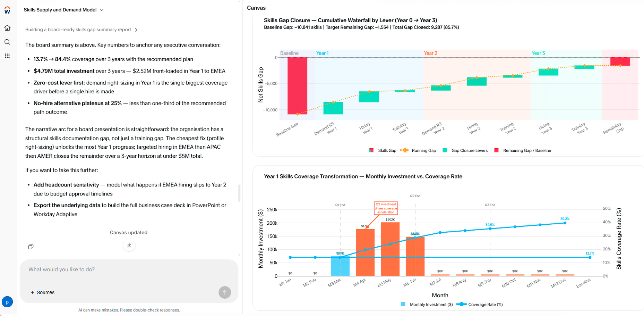
Task: Click the M5 May $202K investment bar
Action: (390, 249)
